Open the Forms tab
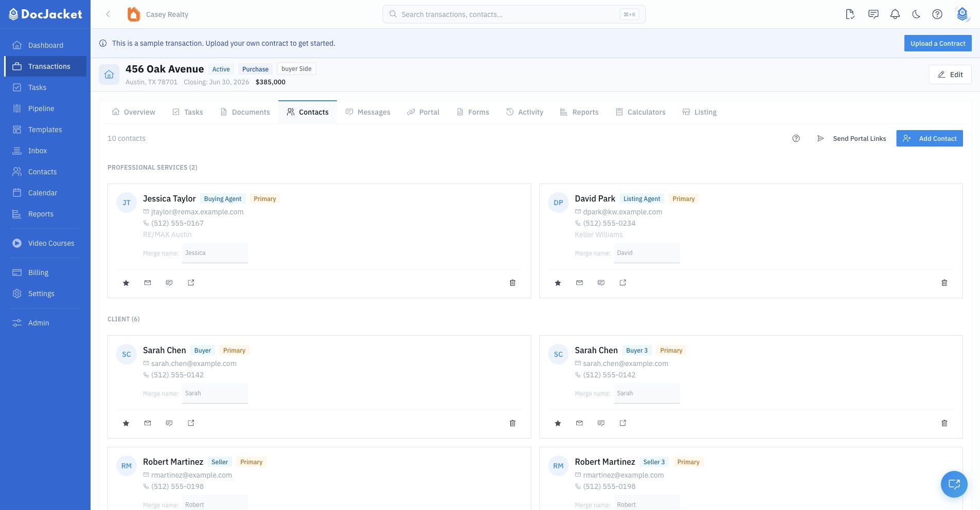The height and width of the screenshot is (510, 980). [x=473, y=112]
